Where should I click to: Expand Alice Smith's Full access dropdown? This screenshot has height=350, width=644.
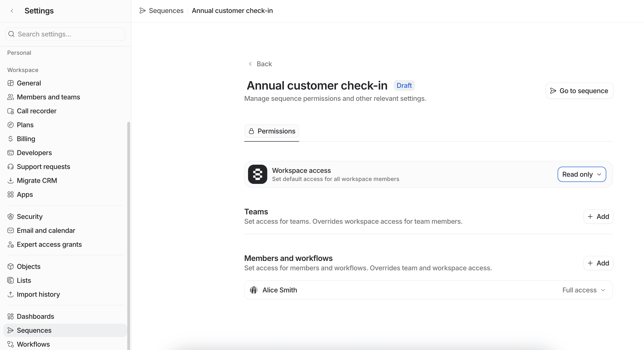[583, 290]
